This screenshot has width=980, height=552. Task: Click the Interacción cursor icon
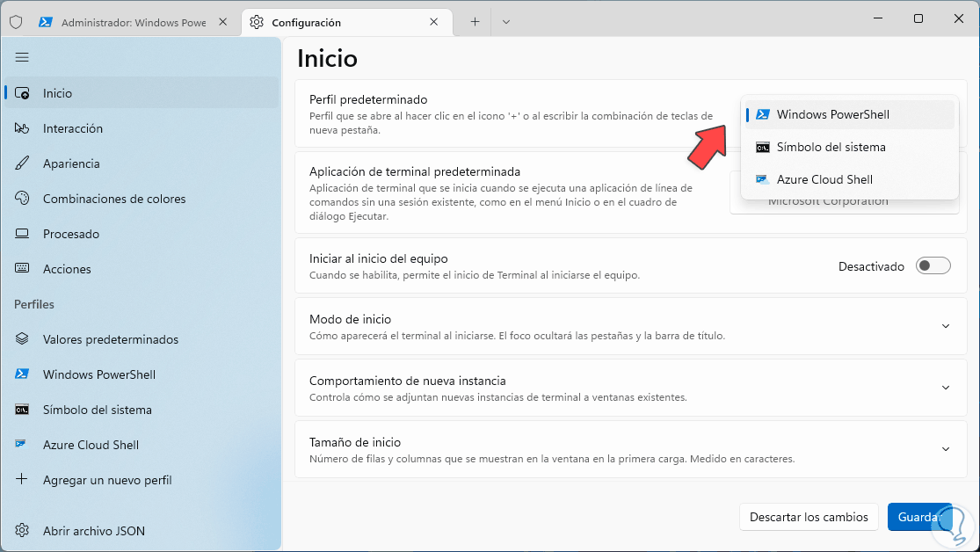[x=22, y=128]
